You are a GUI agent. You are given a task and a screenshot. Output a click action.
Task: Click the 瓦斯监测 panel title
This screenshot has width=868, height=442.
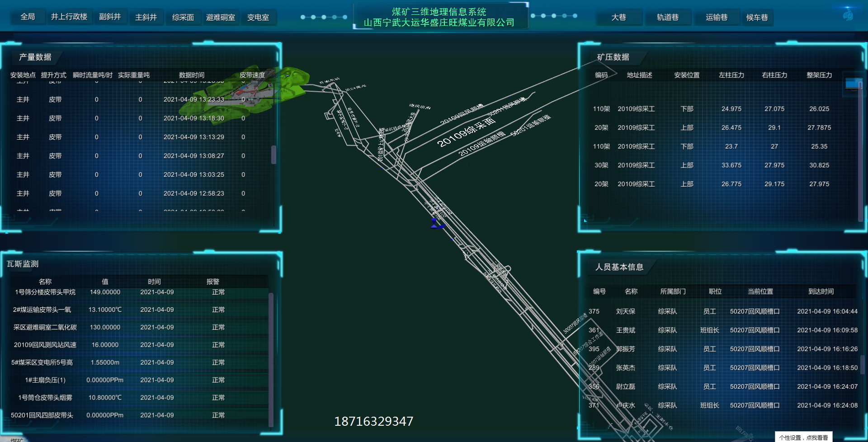pos(23,264)
